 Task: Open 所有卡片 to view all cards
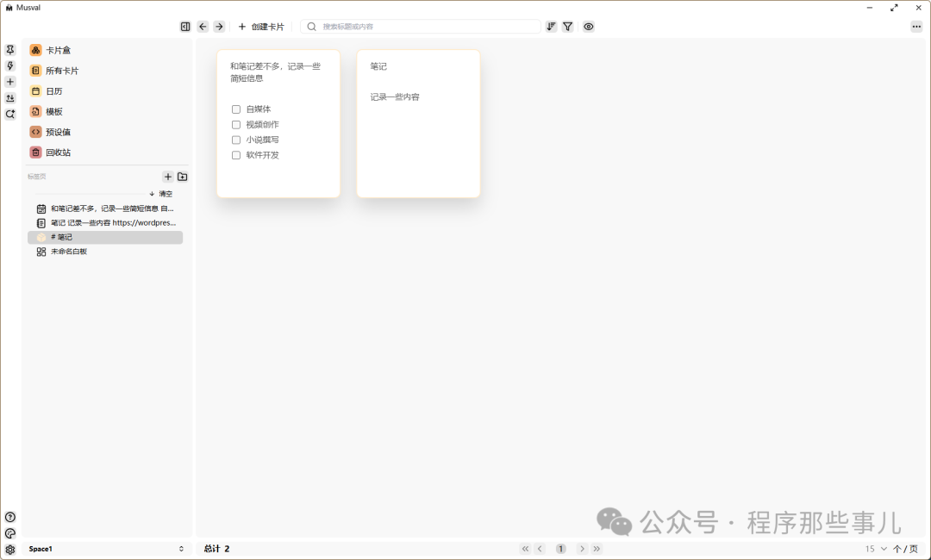60,70
